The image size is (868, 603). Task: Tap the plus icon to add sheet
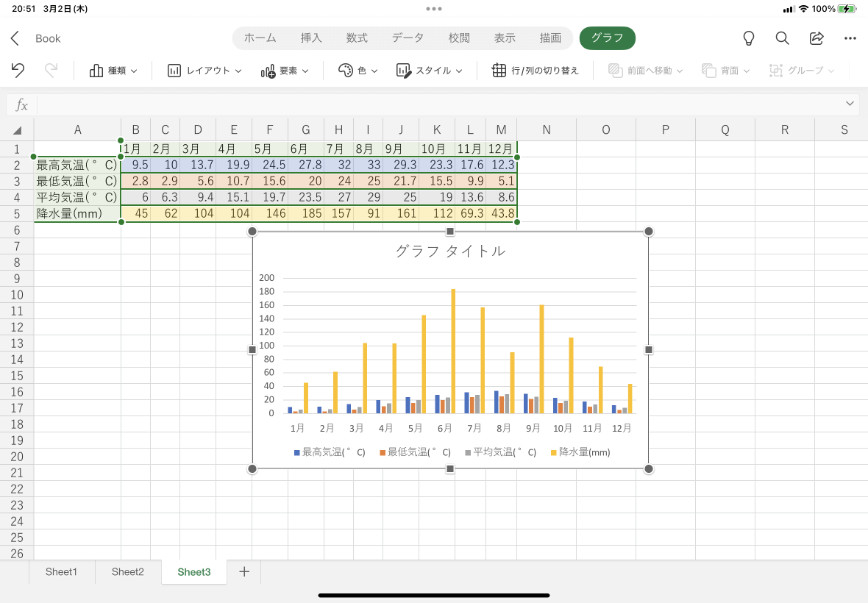[x=244, y=571]
